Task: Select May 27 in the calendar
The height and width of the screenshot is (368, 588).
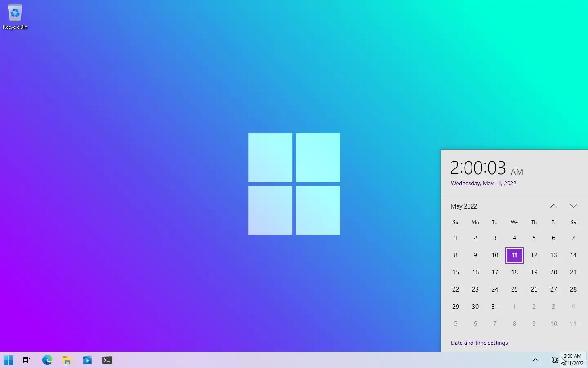Action: coord(554,289)
